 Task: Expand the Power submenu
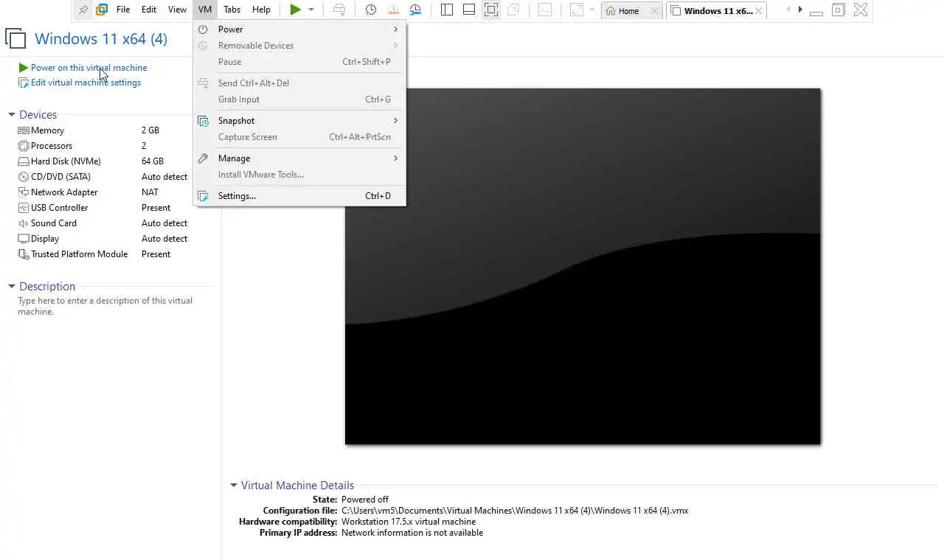pyautogui.click(x=299, y=29)
